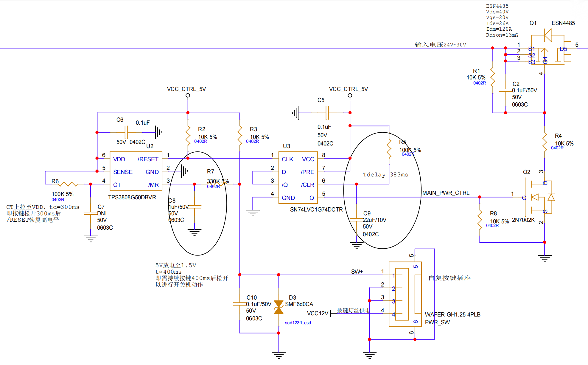
Task: Select the C10 0.1uF/50V capacitor symbol
Action: [240, 304]
